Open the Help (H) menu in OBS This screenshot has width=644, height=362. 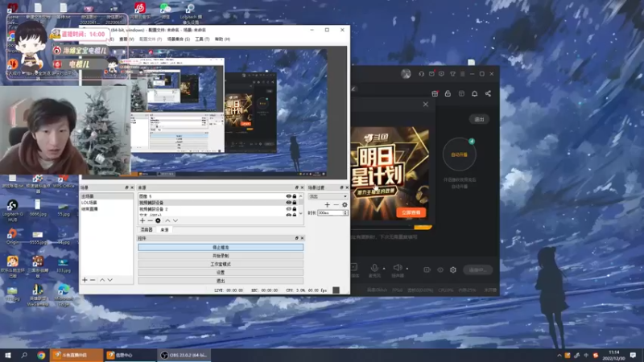[x=222, y=39]
